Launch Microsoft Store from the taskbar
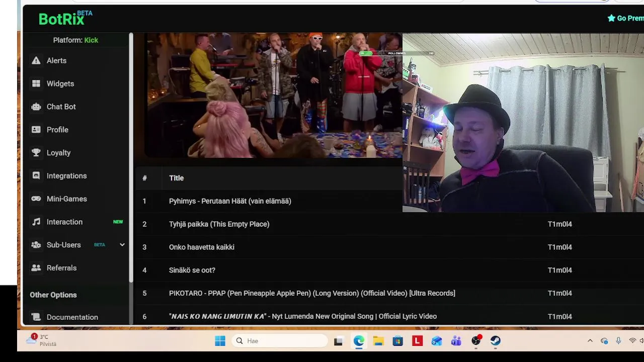Viewport: 644px width, 362px height. pos(398,341)
